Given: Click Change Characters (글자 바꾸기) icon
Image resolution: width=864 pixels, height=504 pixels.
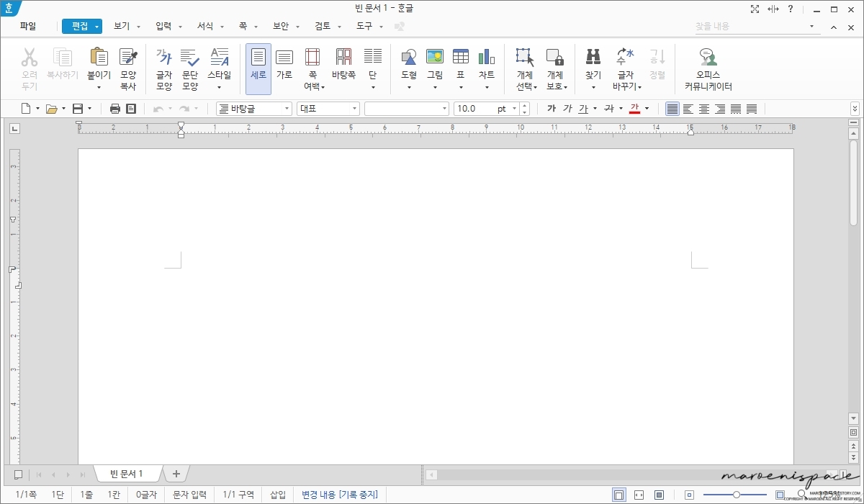Looking at the screenshot, I should 626,56.
